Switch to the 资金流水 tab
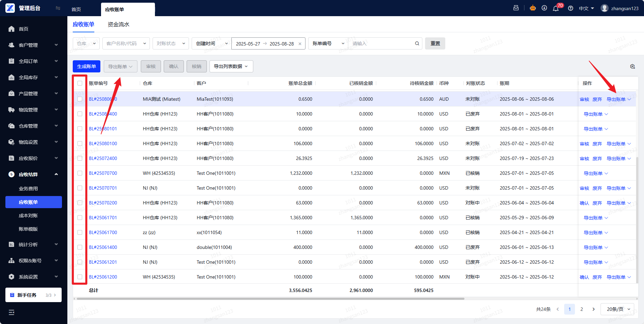This screenshot has height=324, width=644. click(x=118, y=24)
